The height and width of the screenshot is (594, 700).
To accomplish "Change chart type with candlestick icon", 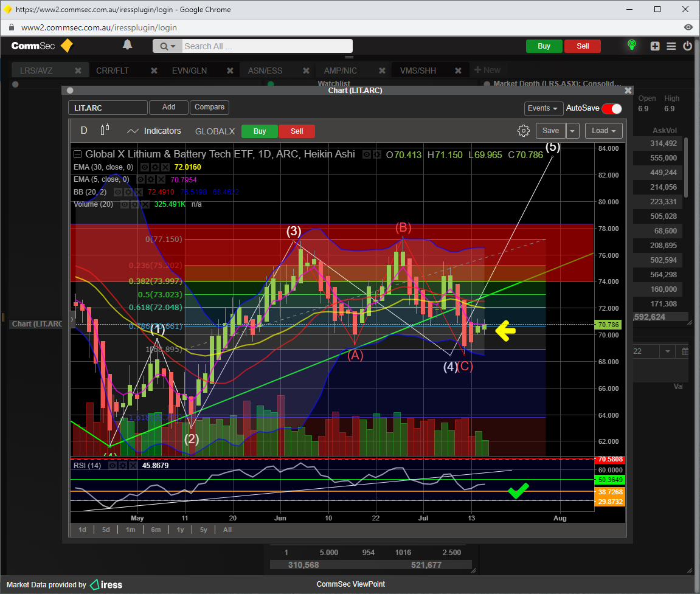I will tap(105, 130).
